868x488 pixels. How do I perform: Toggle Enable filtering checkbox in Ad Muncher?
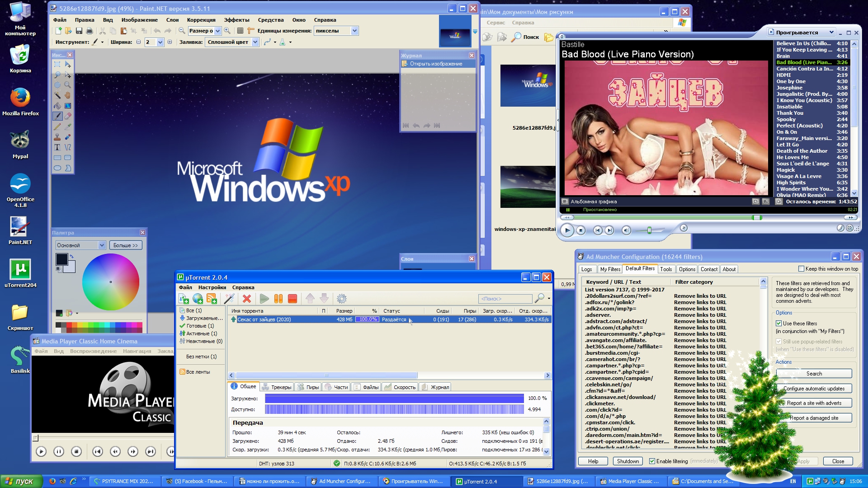(x=652, y=461)
